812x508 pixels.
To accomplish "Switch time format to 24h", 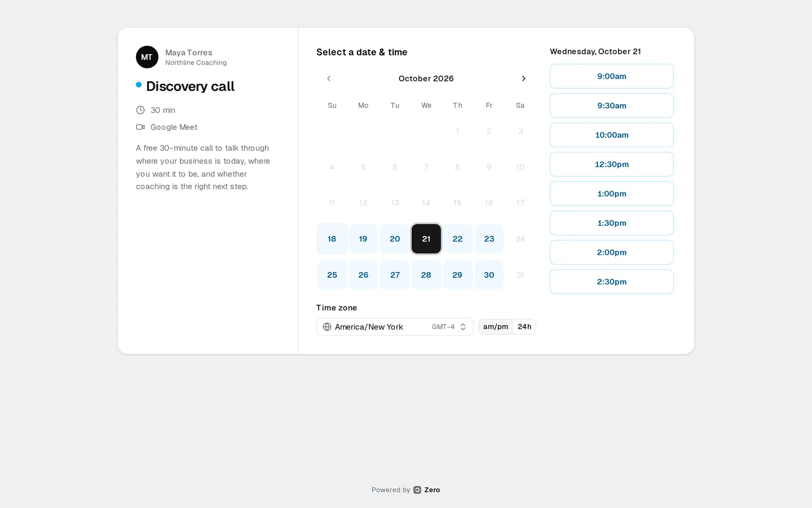I will coord(524,327).
